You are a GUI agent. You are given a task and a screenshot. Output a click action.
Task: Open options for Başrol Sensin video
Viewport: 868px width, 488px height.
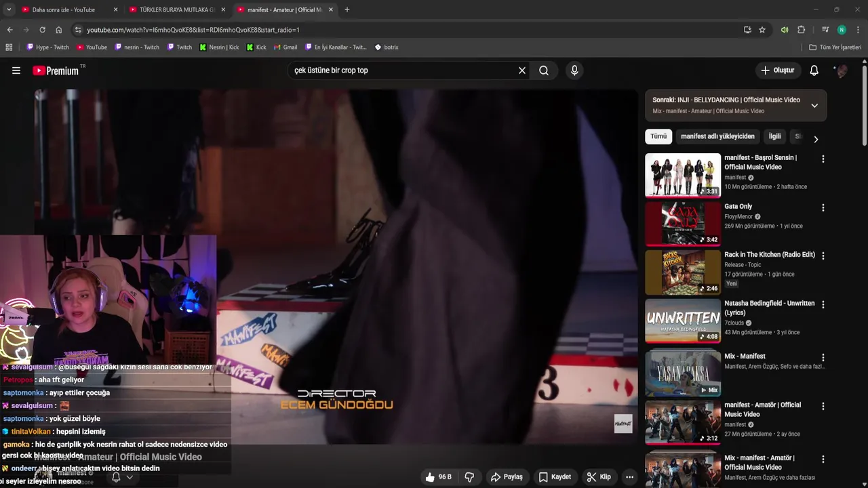823,159
